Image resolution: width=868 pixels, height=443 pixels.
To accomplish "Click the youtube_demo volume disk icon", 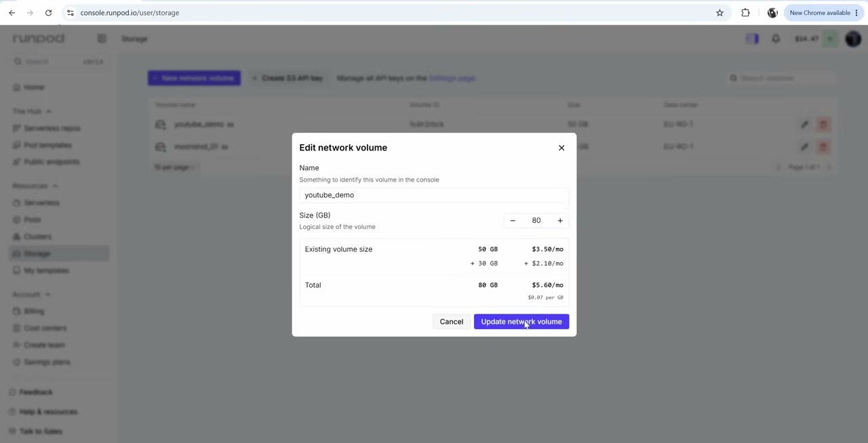I will click(161, 125).
